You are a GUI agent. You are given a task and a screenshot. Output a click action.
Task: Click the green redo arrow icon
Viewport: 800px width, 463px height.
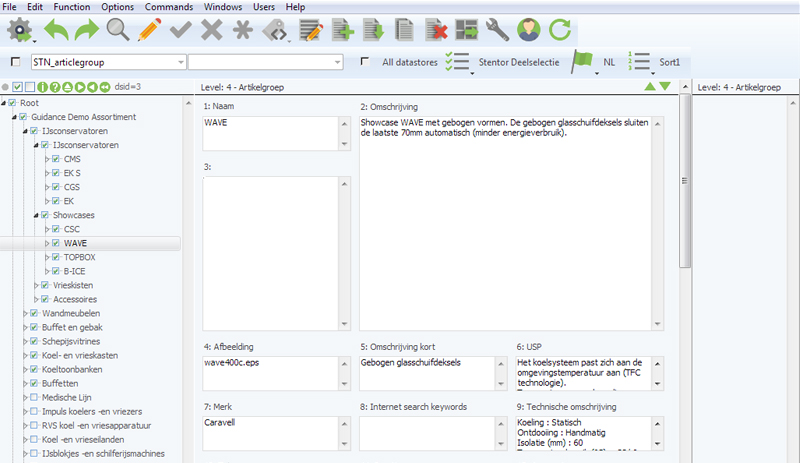click(89, 30)
